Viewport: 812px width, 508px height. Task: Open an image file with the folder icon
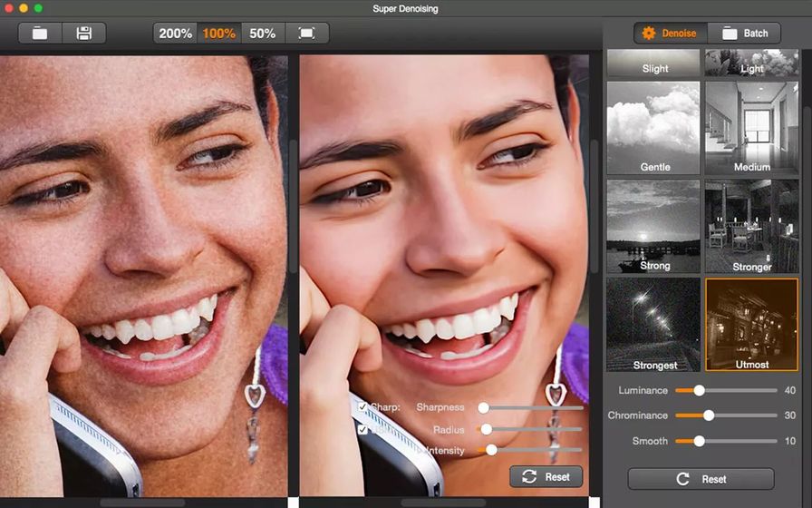pos(40,34)
